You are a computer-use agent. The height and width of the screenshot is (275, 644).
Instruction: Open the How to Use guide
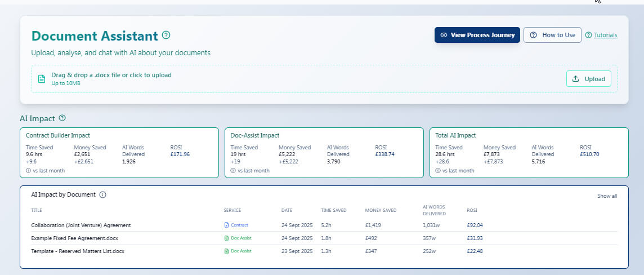click(x=552, y=35)
